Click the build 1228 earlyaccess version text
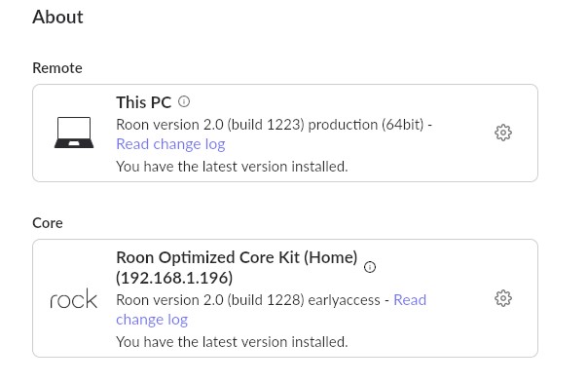Viewport: 588px width, 383px height. [x=248, y=300]
